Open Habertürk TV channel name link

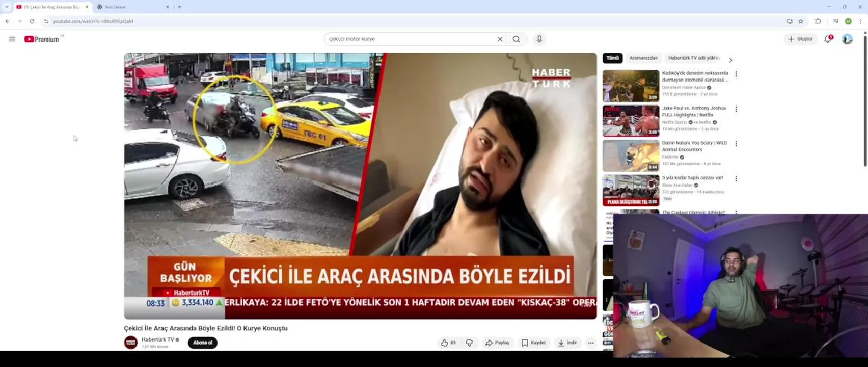pyautogui.click(x=158, y=339)
